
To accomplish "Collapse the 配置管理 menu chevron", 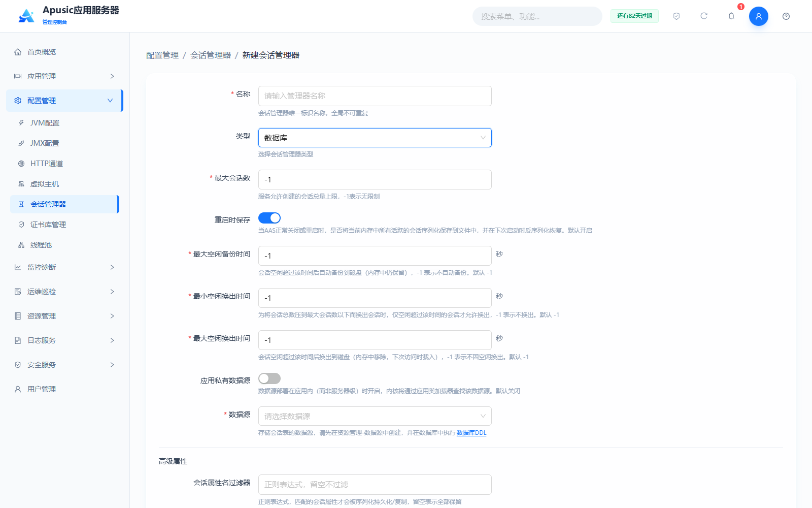I will 110,101.
